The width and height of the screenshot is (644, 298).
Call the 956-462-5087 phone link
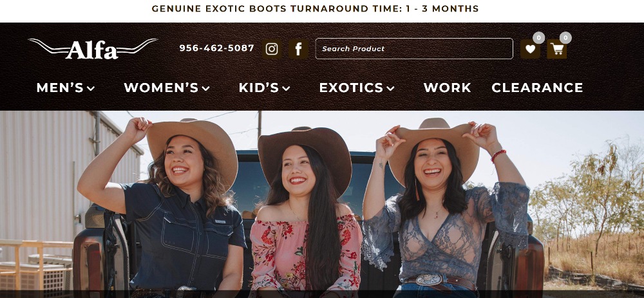tap(217, 48)
